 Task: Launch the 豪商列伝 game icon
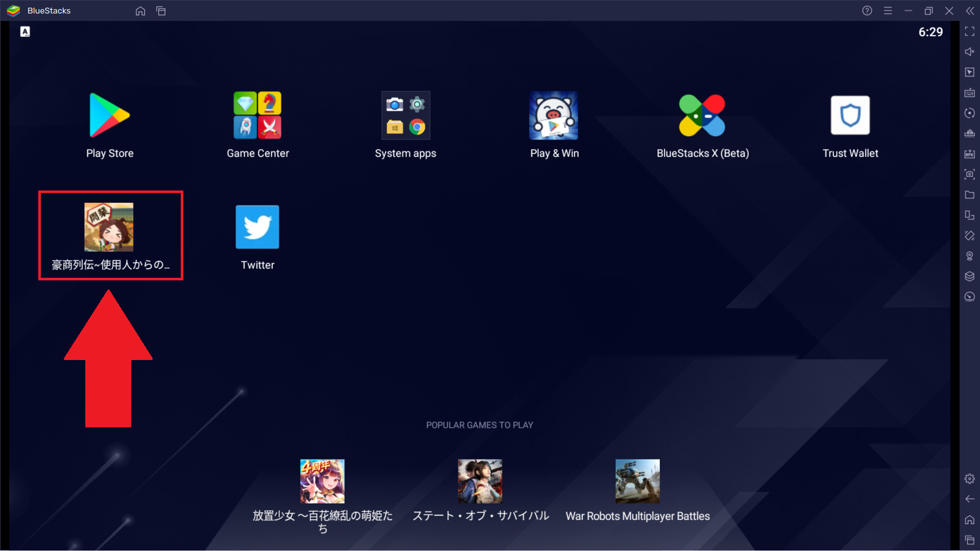tap(109, 227)
